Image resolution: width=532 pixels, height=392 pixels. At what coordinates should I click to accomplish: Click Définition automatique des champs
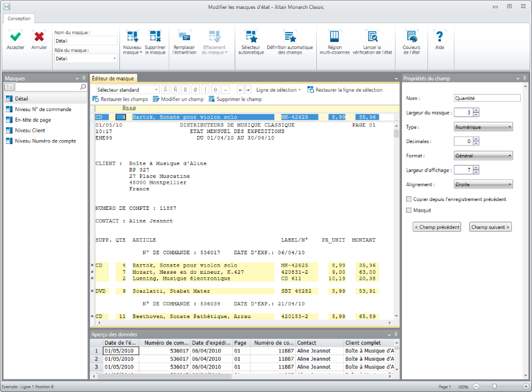(290, 37)
